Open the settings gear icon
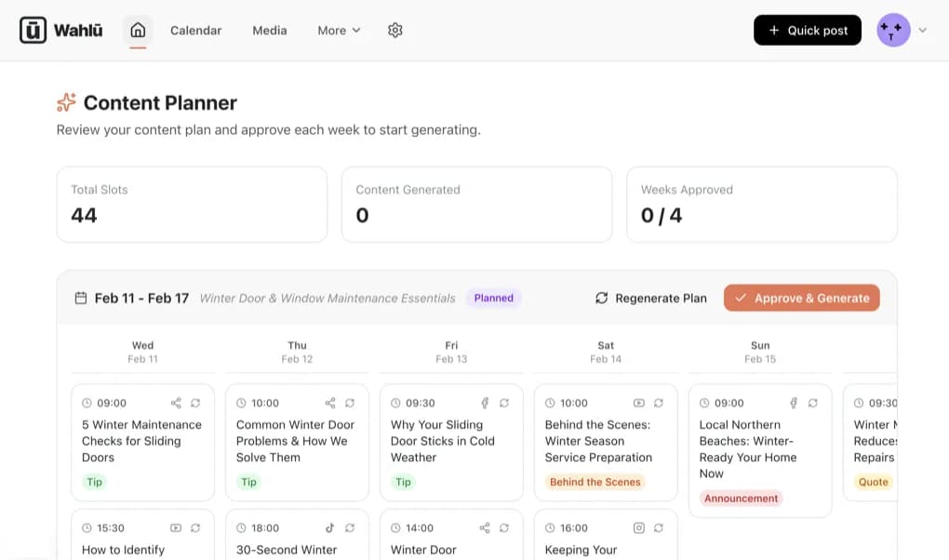 (x=394, y=30)
